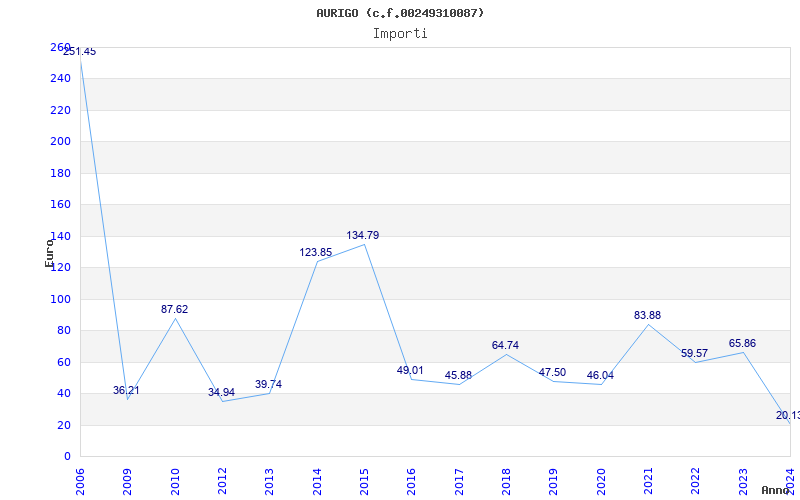This screenshot has width=800, height=500.
Task: Click the 2012 year axis label
Action: 222,481
